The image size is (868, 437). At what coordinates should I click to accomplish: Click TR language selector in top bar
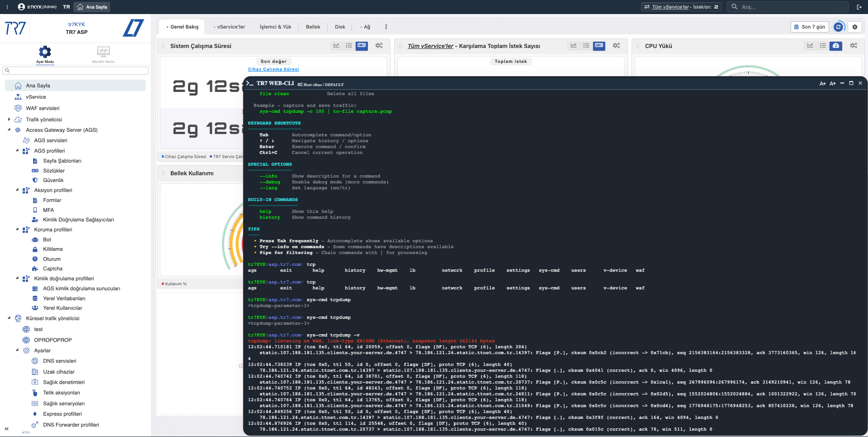click(66, 7)
